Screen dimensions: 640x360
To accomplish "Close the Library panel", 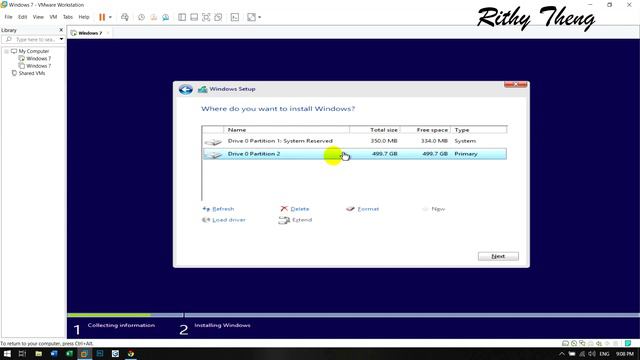I will tap(61, 30).
